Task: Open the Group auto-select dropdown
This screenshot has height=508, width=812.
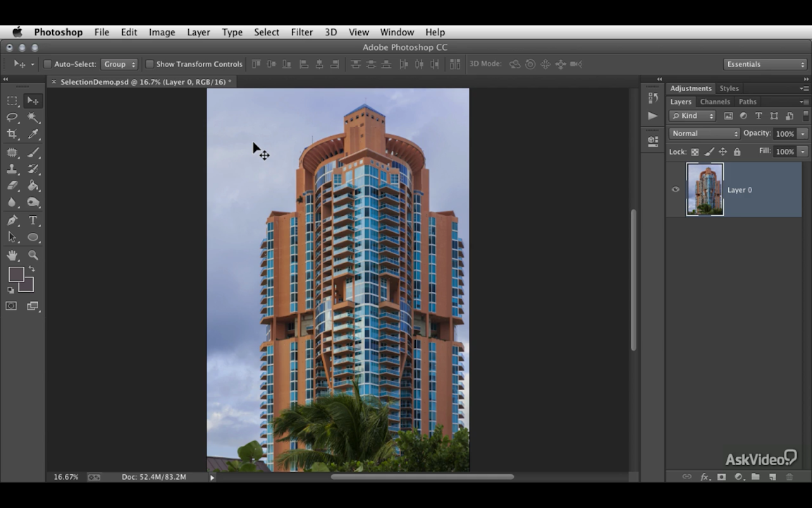Action: coord(119,64)
